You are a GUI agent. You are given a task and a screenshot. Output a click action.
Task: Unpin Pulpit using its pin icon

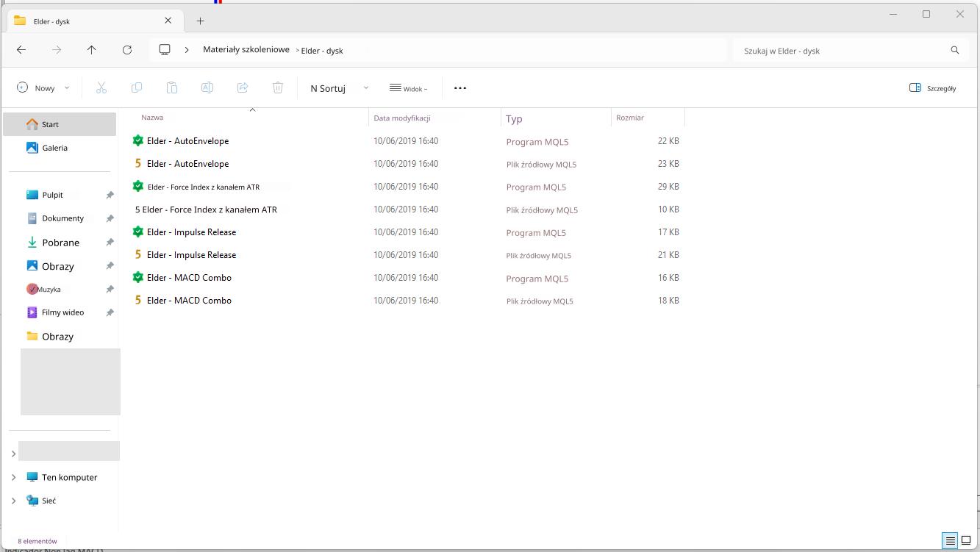110,195
